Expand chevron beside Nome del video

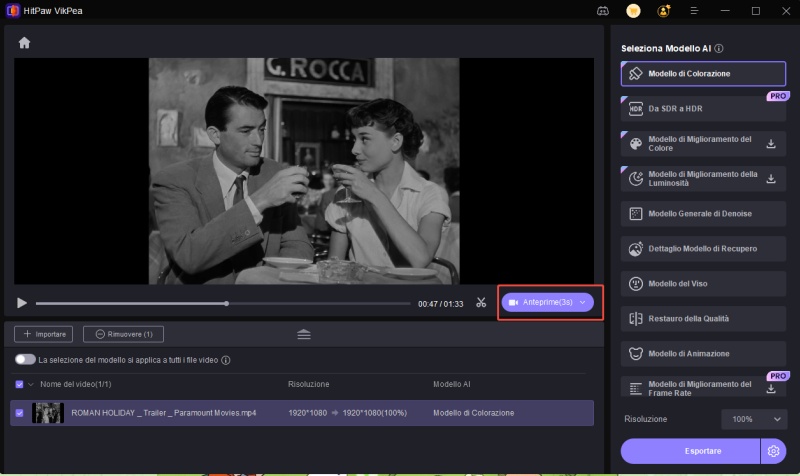(31, 384)
